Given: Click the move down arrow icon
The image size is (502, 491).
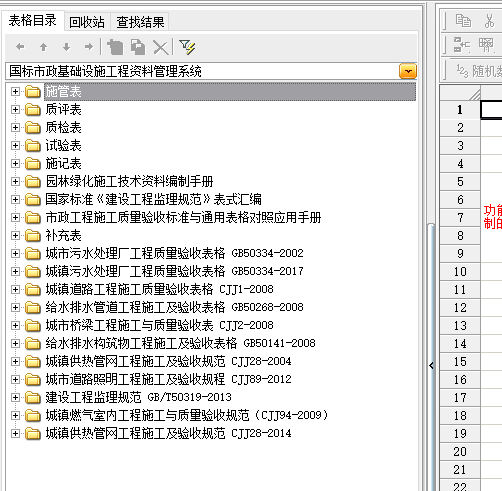Looking at the screenshot, I should [66, 47].
